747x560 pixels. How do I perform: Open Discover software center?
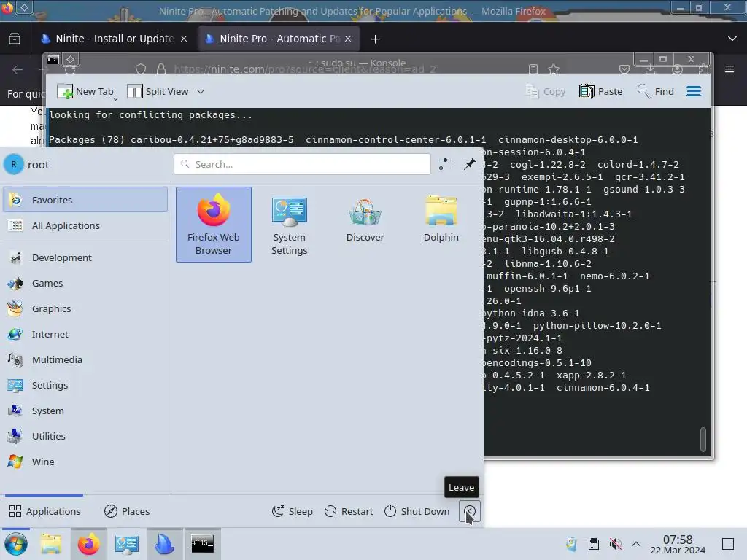coord(365,225)
